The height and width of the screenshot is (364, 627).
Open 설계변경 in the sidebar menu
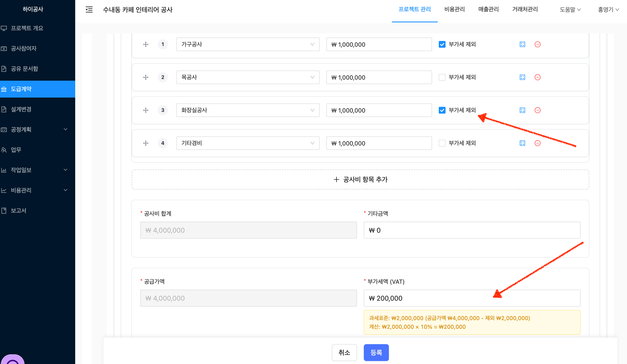[21, 109]
